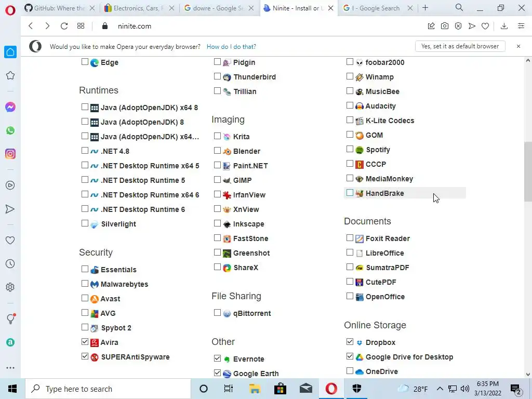This screenshot has height=399, width=532.
Task: Click the Opera menu logo button
Action: [10, 10]
